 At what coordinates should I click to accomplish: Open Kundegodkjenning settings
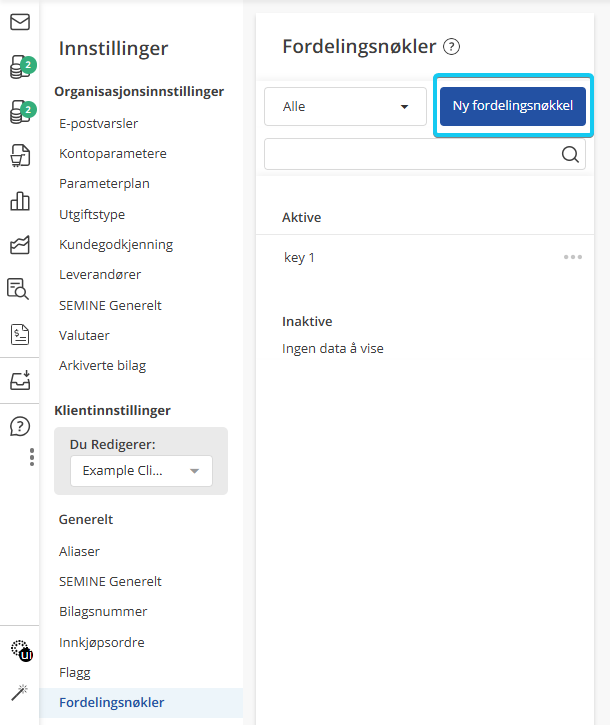(116, 245)
